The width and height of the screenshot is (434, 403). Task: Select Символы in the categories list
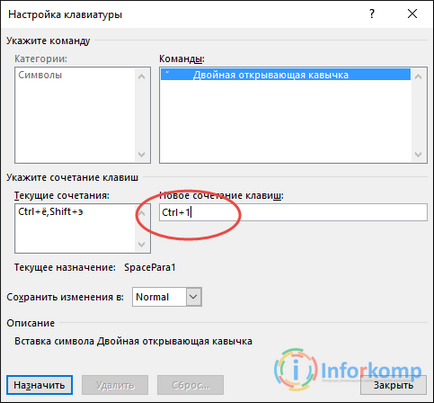[x=40, y=75]
